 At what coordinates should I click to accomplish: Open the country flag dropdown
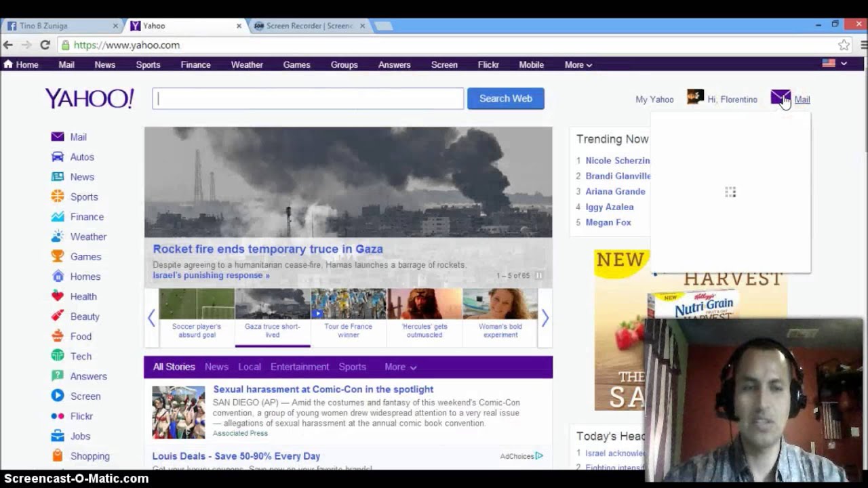point(835,63)
